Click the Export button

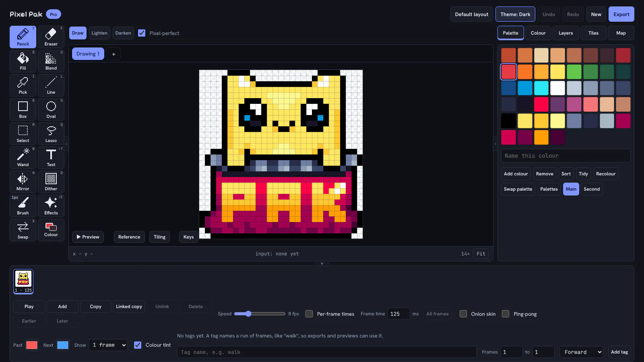tap(621, 14)
